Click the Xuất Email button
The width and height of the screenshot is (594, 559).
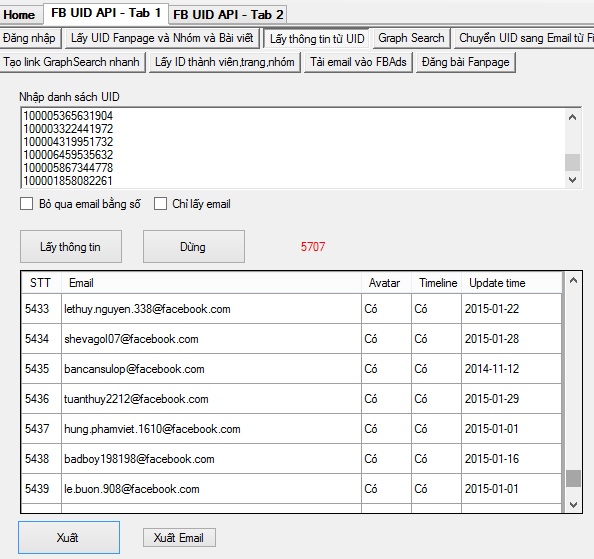179,537
